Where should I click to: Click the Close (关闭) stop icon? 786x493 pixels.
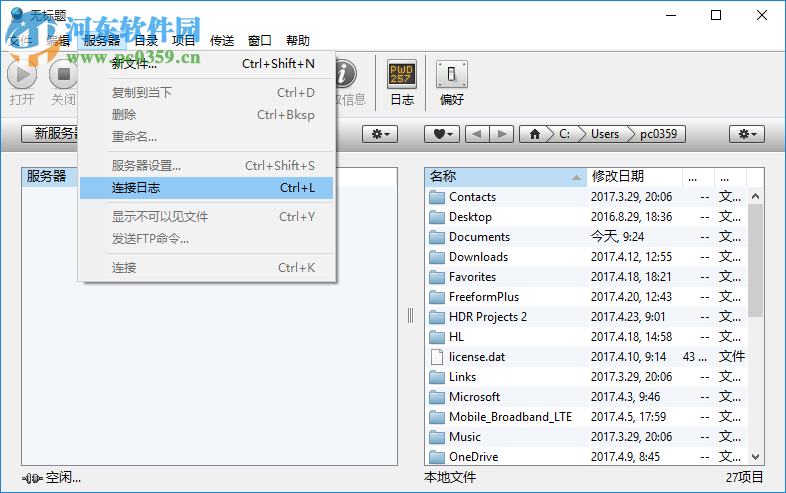point(63,75)
